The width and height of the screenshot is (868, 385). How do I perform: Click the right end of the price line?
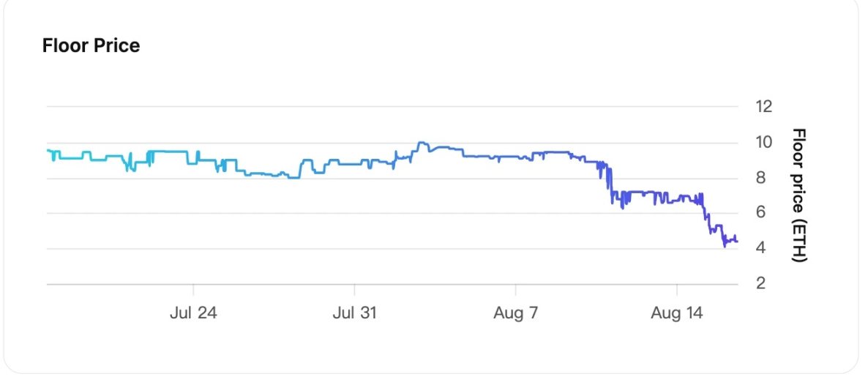click(737, 241)
